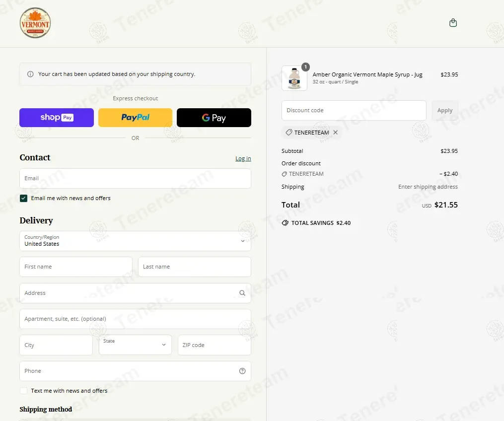The image size is (504, 421).
Task: Pay with Shop Pay
Action: [x=57, y=118]
